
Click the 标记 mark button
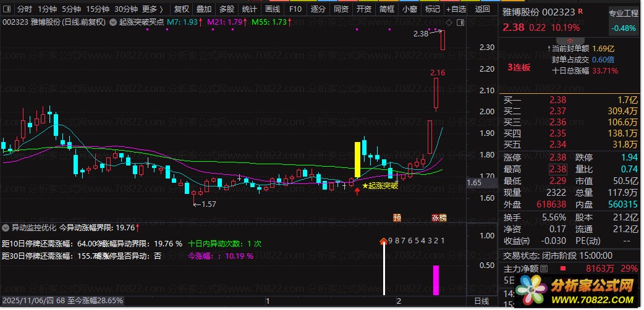pos(433,9)
